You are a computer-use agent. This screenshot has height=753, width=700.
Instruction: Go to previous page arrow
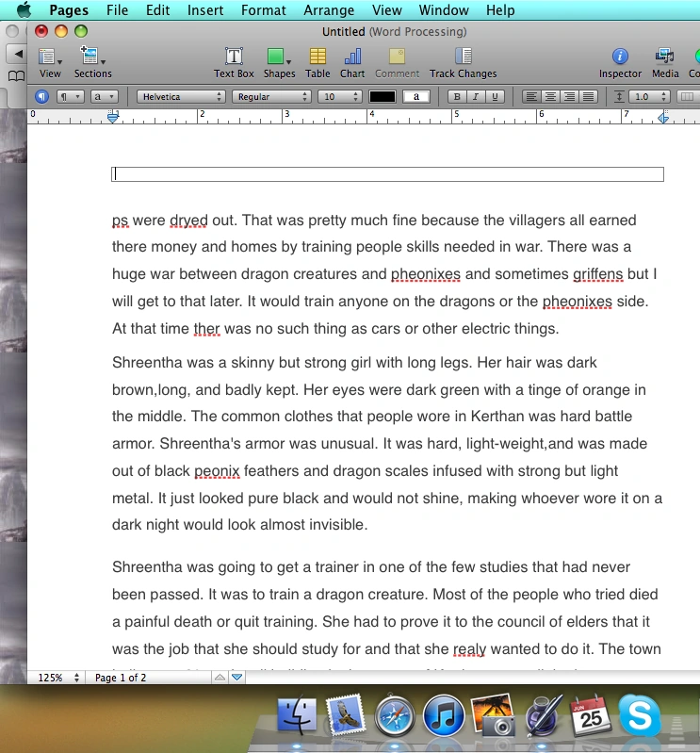pyautogui.click(x=220, y=677)
